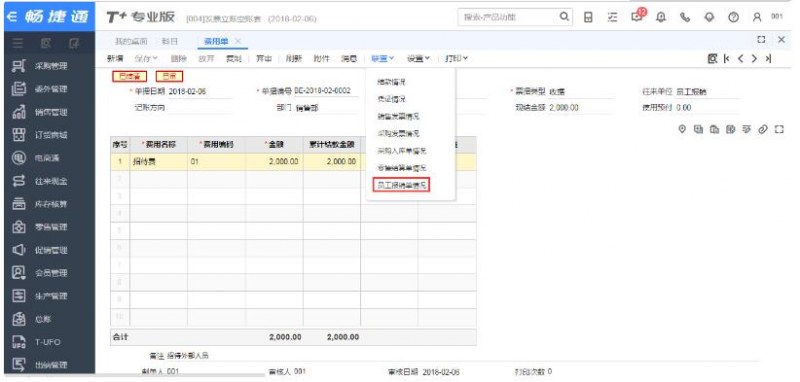The width and height of the screenshot is (800, 382).
Task: Select 采购入库单情况 in the dropdown menu
Action: (402, 151)
